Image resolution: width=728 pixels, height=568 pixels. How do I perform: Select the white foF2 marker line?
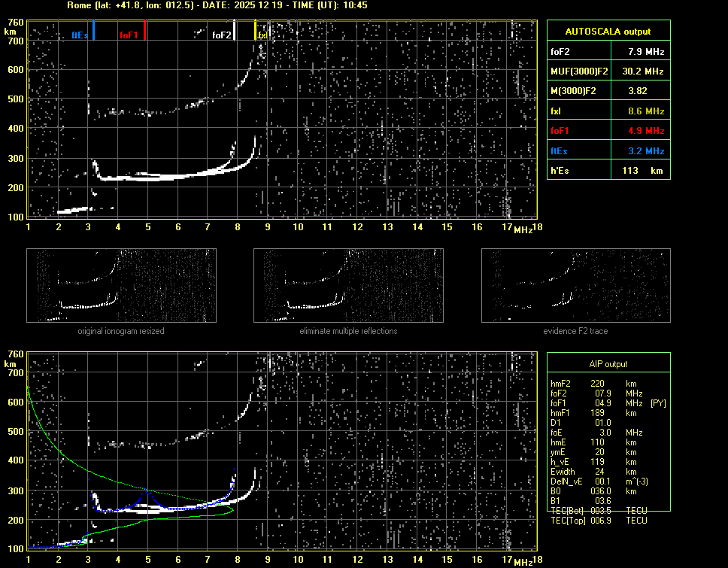pyautogui.click(x=235, y=31)
